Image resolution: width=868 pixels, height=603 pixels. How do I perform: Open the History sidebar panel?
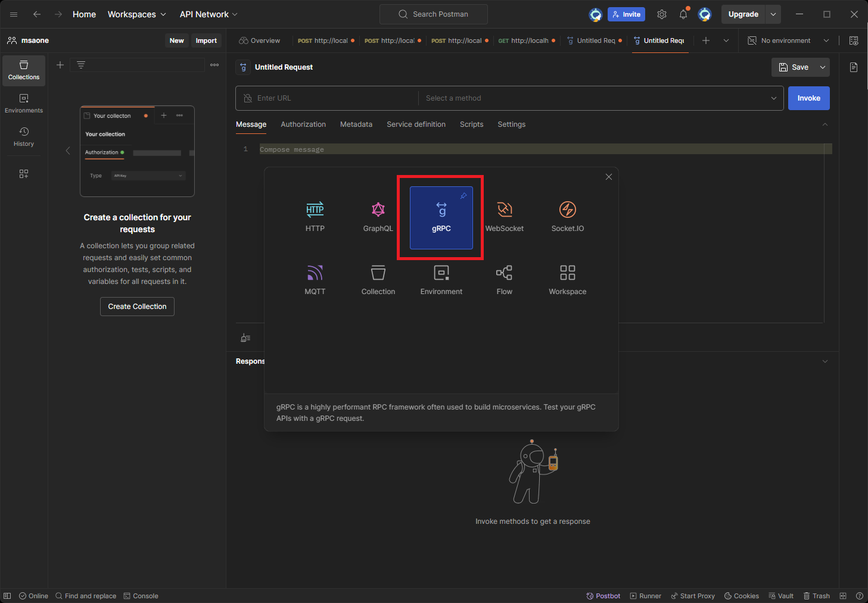pos(24,137)
